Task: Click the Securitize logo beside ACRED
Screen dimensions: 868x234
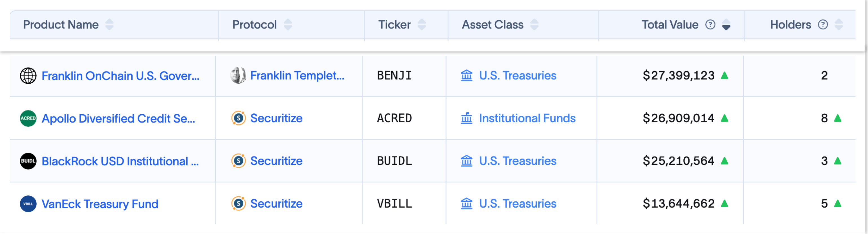Action: [238, 118]
